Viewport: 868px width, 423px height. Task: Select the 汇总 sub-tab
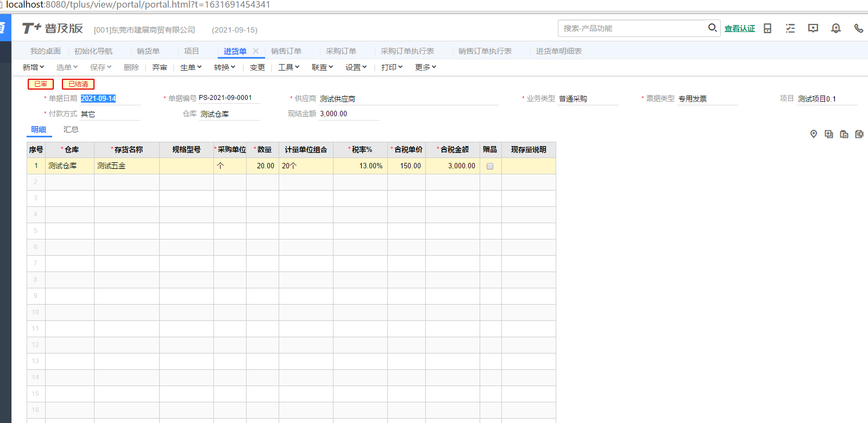(71, 129)
